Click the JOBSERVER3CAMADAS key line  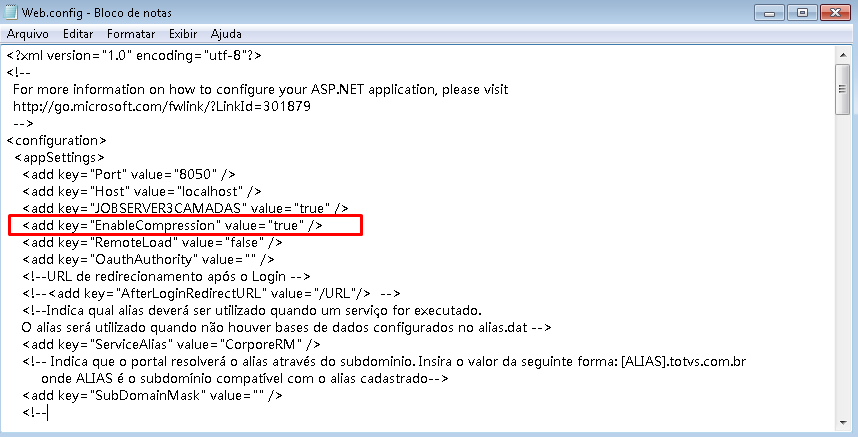185,208
